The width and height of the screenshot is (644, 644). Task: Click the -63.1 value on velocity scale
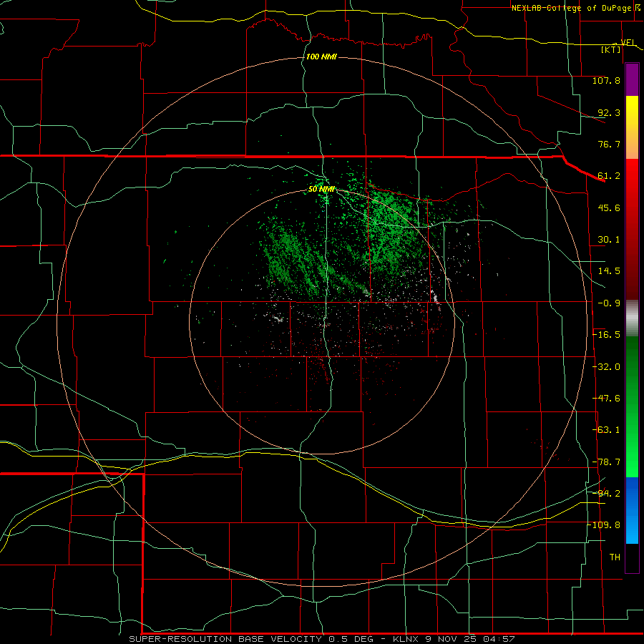[606, 430]
